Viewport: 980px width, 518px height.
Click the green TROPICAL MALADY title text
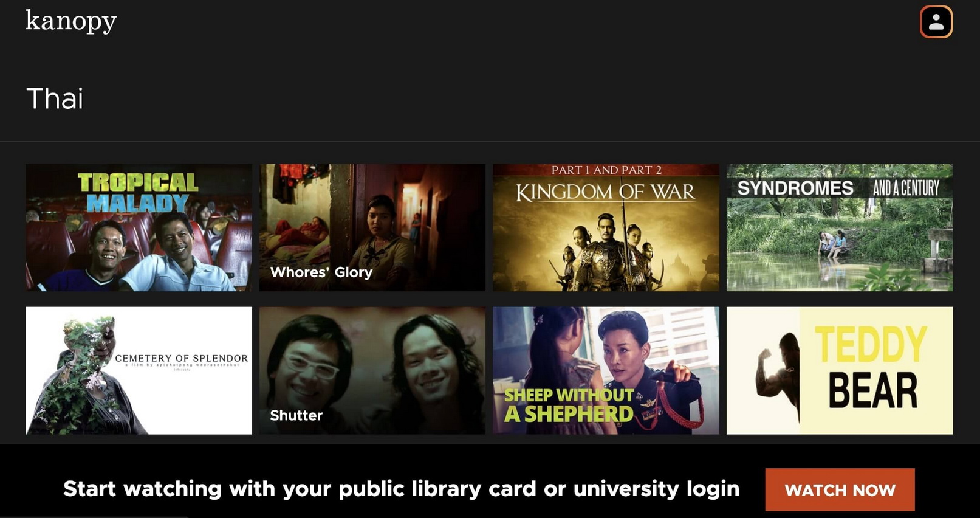[138, 193]
